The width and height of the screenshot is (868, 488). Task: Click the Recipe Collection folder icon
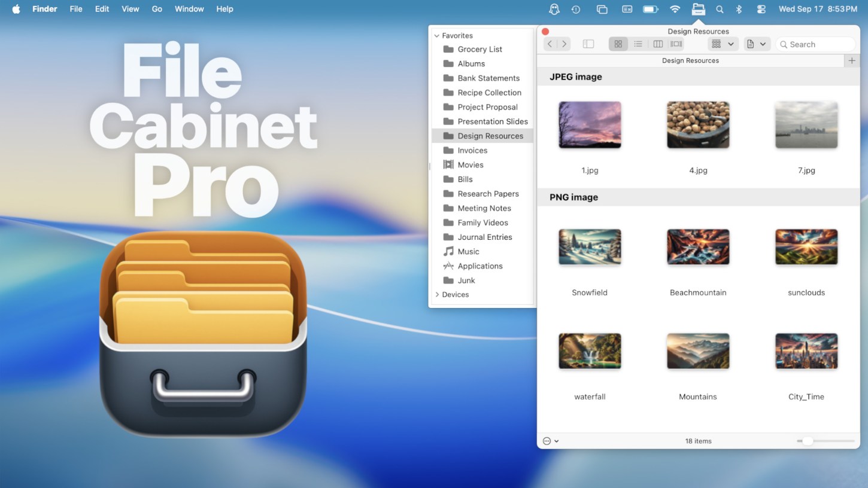point(448,93)
